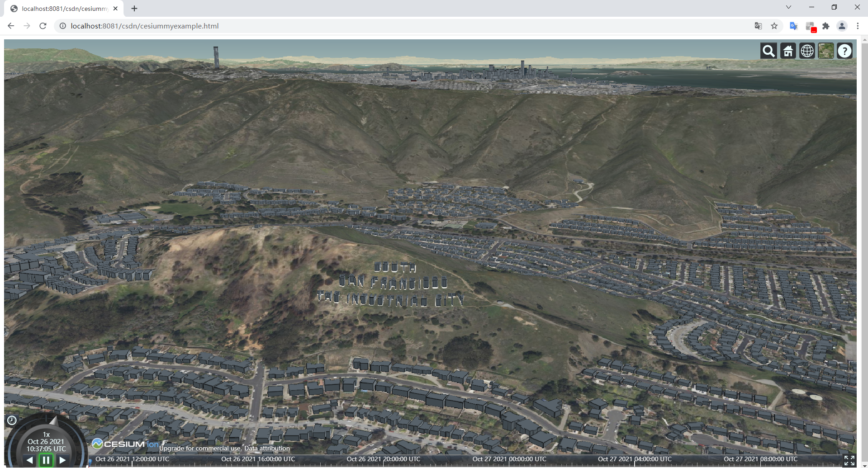Image resolution: width=868 pixels, height=468 pixels.
Task: Open Upgrade for commercial use link
Action: tap(200, 449)
